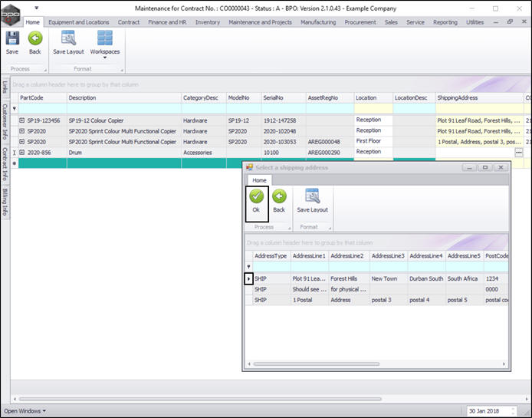Click the filter row funnel in dialog grid

point(248,267)
